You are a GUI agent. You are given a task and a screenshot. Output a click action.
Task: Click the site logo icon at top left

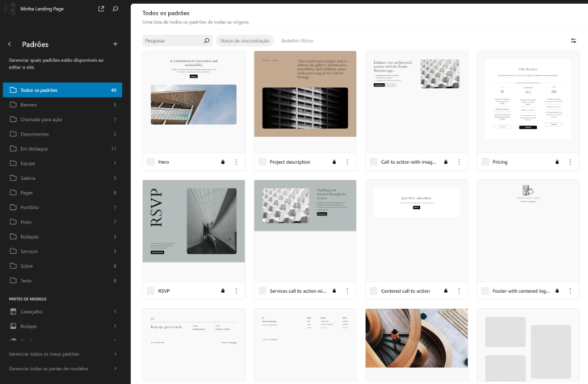tap(10, 9)
